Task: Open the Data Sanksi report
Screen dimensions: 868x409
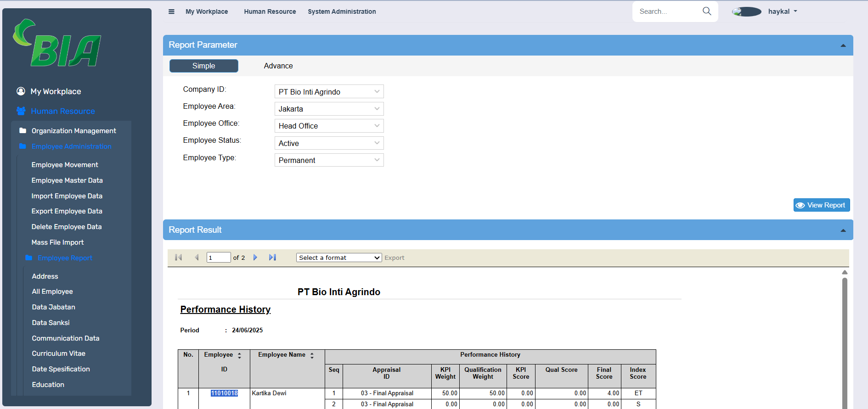Action: pos(51,323)
